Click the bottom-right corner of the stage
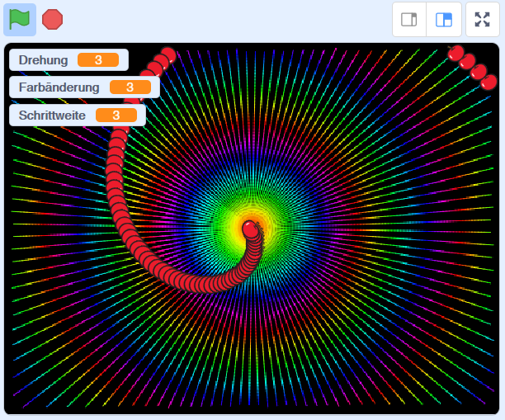The image size is (505, 420). click(495, 409)
